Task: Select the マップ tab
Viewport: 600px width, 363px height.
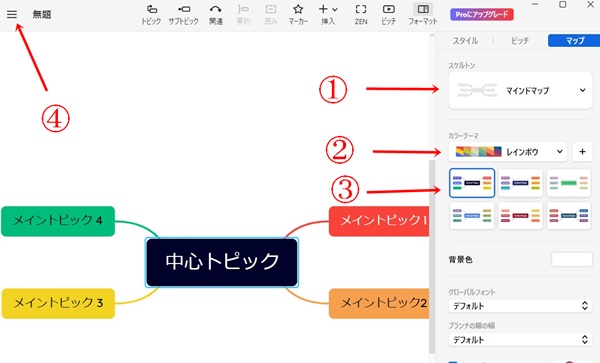Action: pos(575,41)
